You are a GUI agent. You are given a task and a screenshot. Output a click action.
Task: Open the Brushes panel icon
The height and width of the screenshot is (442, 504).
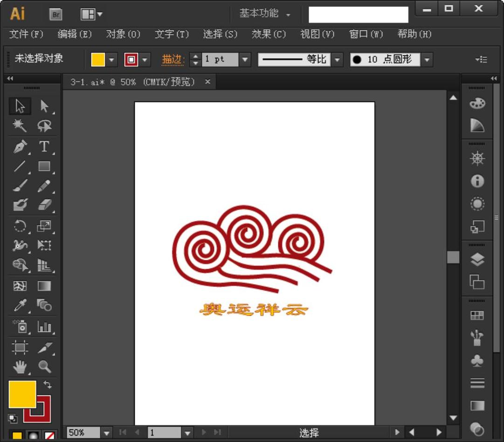pos(477,338)
